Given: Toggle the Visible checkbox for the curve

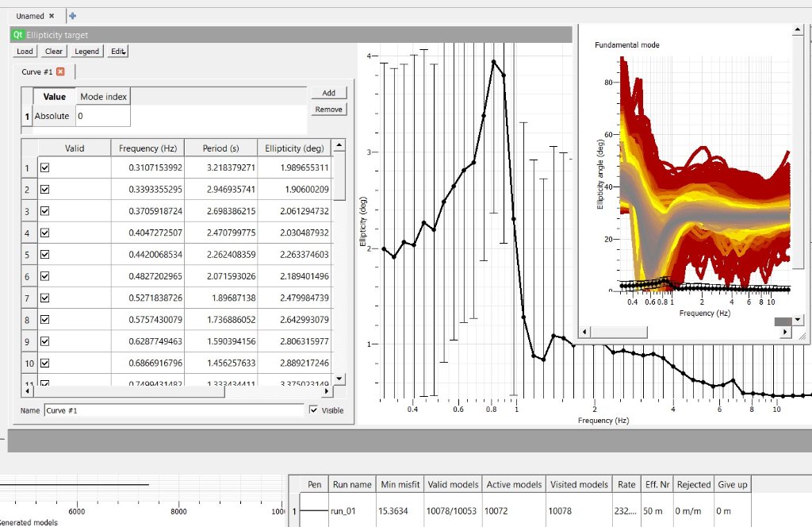Looking at the screenshot, I should pyautogui.click(x=314, y=410).
